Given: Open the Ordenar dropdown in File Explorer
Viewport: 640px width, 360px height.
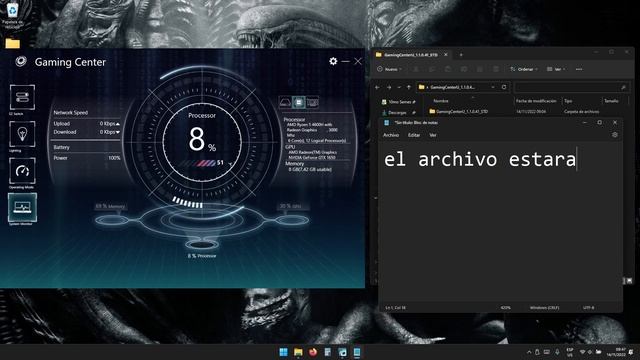Looking at the screenshot, I should (x=524, y=69).
